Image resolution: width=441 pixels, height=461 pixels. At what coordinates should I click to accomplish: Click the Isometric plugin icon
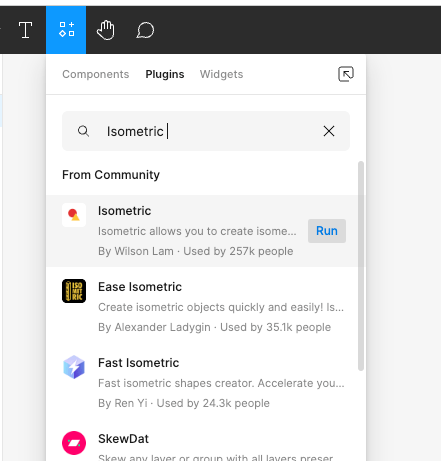click(74, 215)
